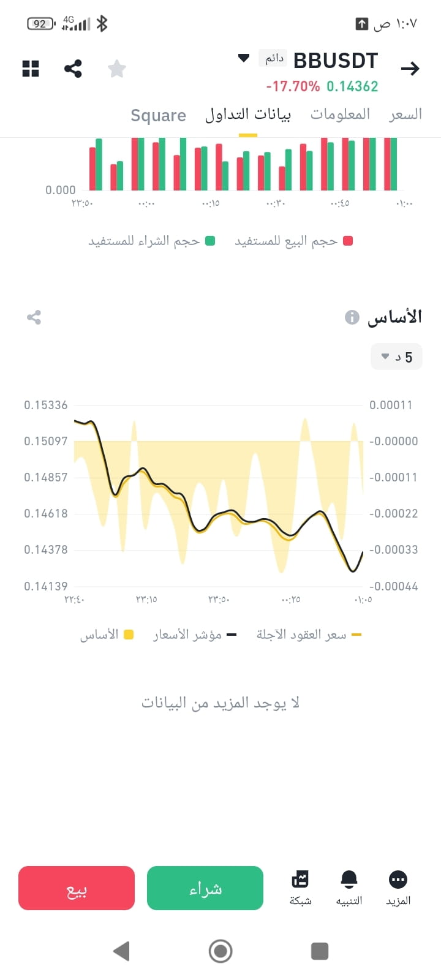Toggle the حجم الشراء للمستفيد legend series
The width and height of the screenshot is (441, 980).
152,241
